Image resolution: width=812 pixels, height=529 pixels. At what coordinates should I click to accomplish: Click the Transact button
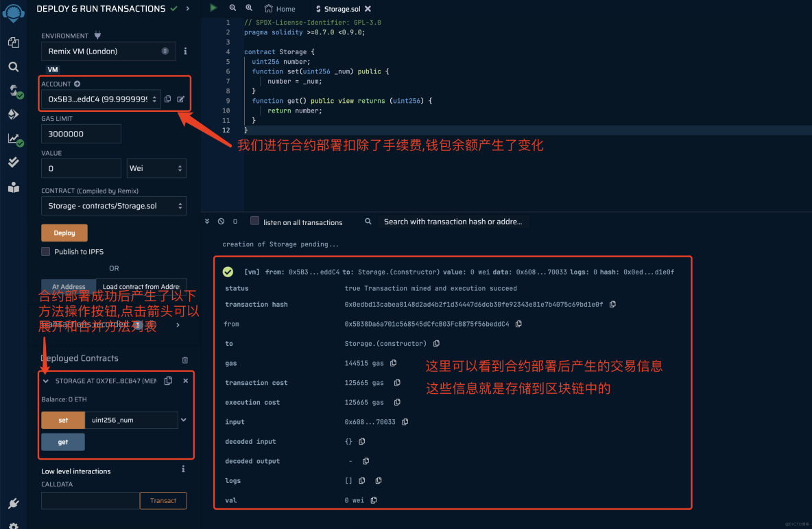(x=163, y=500)
